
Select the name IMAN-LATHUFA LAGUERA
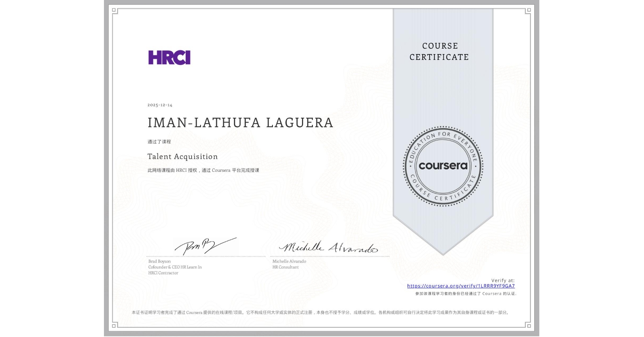[x=240, y=123]
